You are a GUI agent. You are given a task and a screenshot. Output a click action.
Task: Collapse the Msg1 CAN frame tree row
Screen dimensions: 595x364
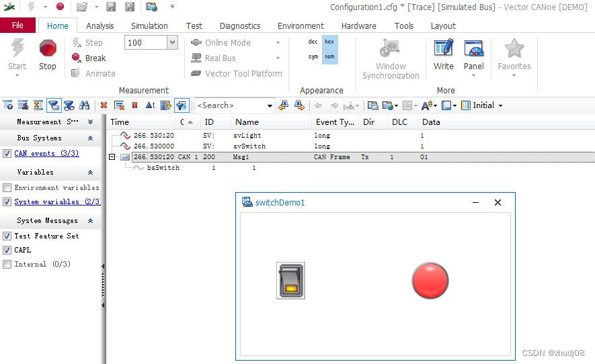(x=112, y=156)
